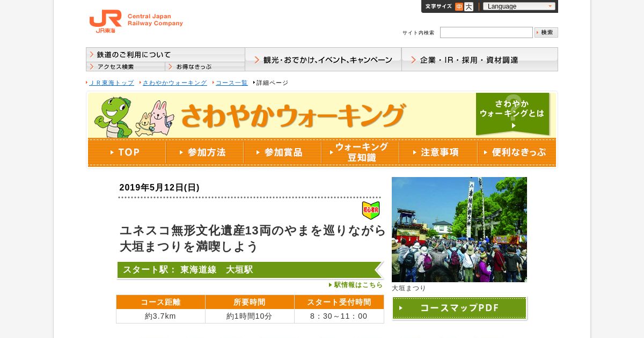
Task: Click the 大垣まつり photo caption
Action: click(409, 288)
